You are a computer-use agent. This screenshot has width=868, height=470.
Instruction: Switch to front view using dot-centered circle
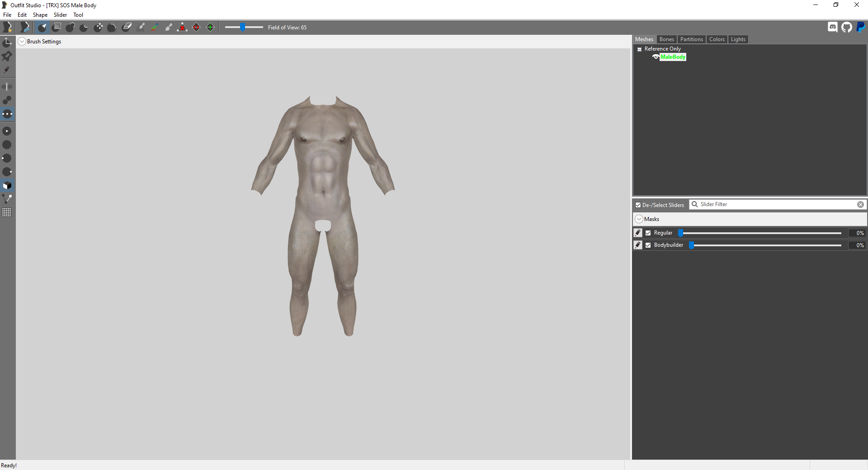(7, 131)
